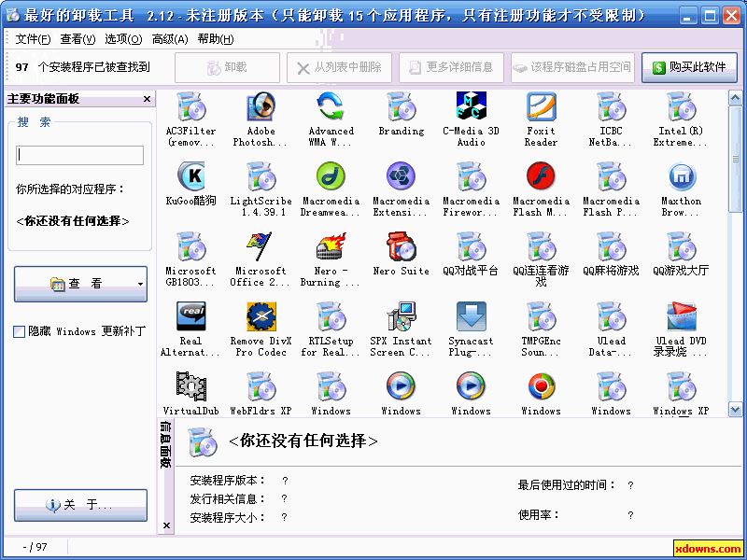Click the 该程序磁盘占用空间 button

click(572, 67)
